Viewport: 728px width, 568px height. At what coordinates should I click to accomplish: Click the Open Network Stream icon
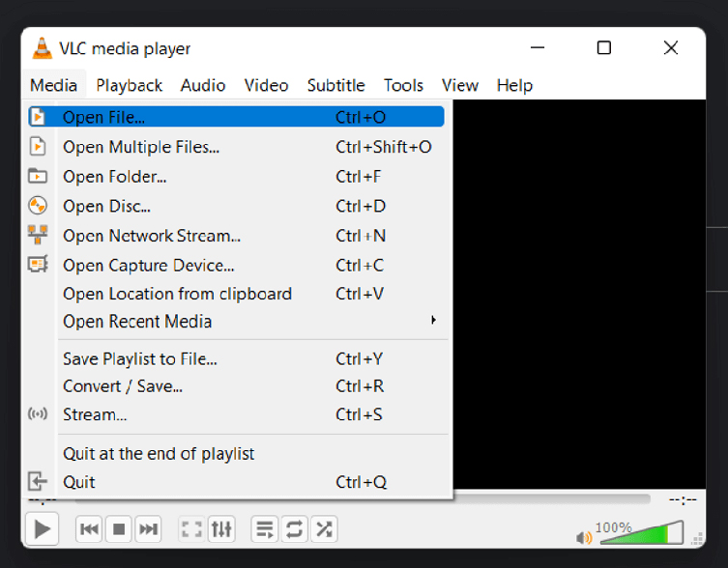(x=38, y=235)
